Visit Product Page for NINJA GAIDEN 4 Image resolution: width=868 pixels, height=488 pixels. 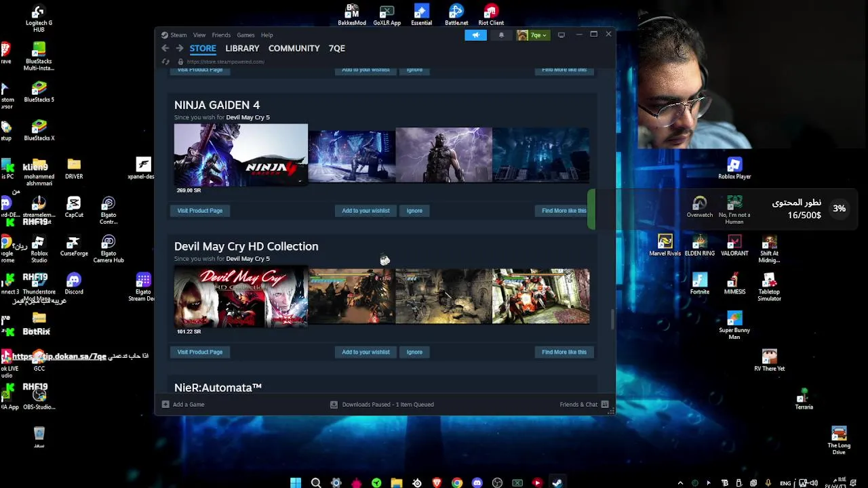pyautogui.click(x=199, y=211)
